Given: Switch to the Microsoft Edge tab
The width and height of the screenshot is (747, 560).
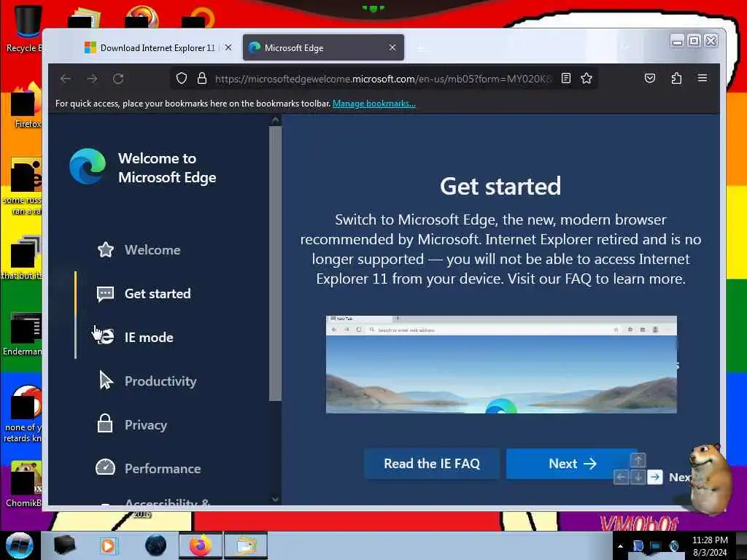Looking at the screenshot, I should pos(323,47).
